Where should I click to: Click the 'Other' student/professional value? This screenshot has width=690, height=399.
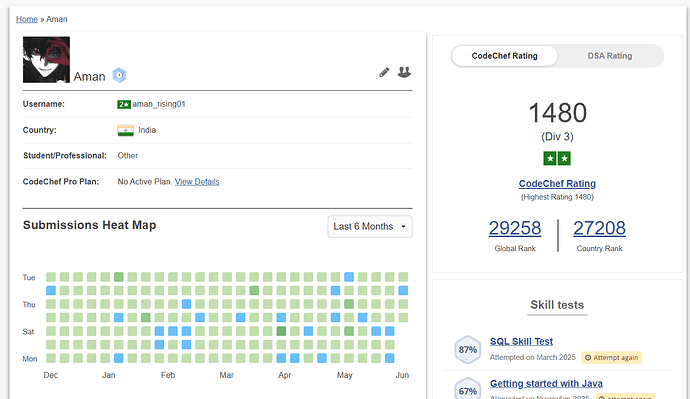(128, 156)
